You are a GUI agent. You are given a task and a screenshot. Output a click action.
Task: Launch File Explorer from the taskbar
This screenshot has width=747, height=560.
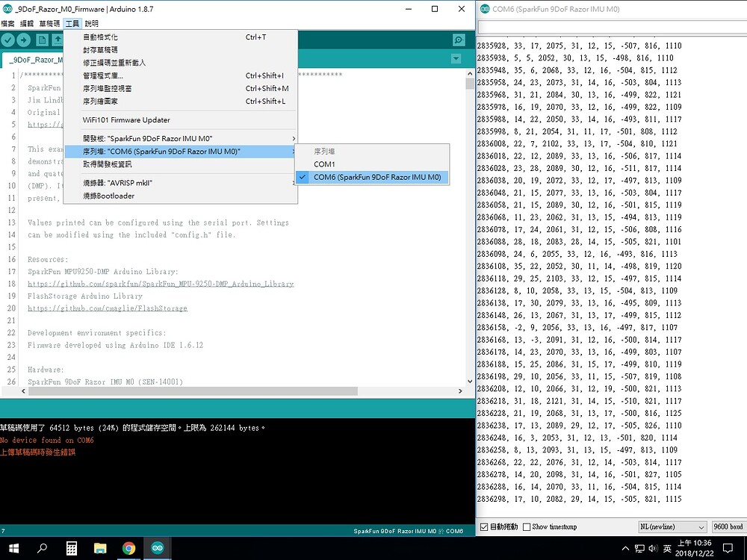100,547
